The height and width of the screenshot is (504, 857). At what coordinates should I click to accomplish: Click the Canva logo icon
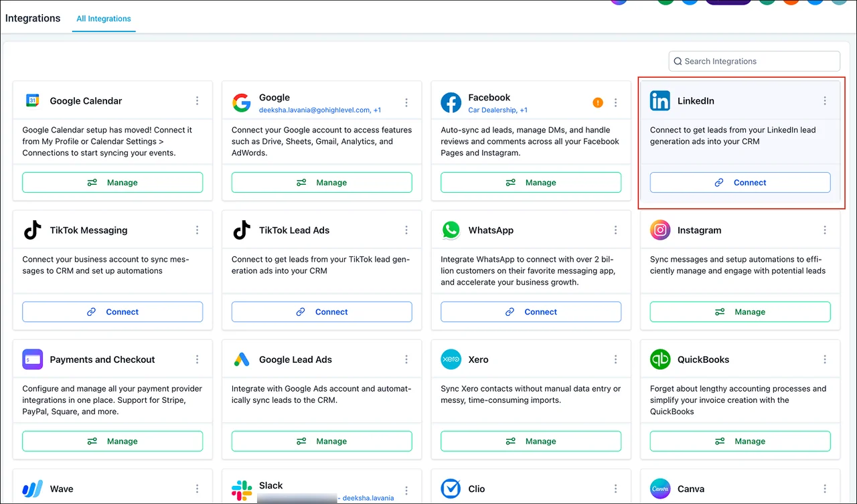[660, 489]
